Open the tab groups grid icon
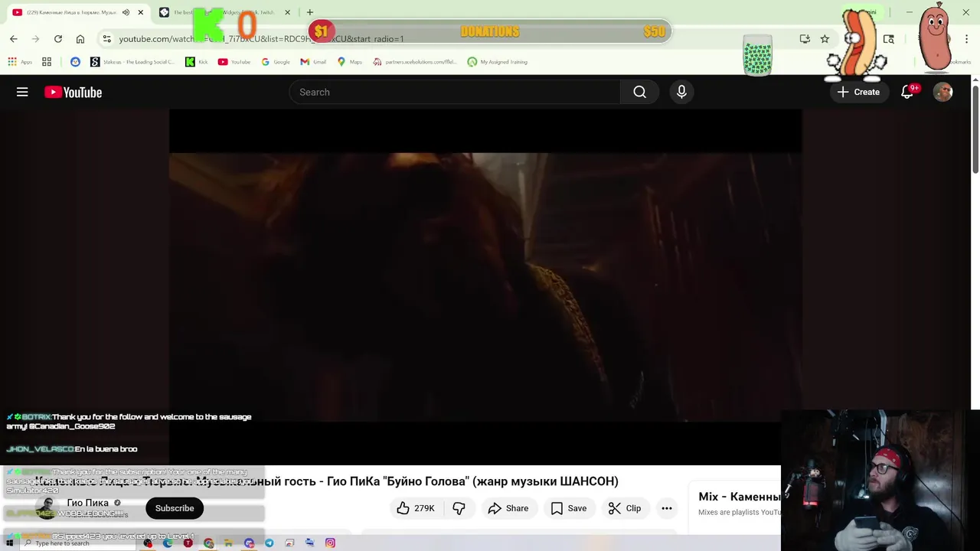The height and width of the screenshot is (551, 980). (x=47, y=62)
